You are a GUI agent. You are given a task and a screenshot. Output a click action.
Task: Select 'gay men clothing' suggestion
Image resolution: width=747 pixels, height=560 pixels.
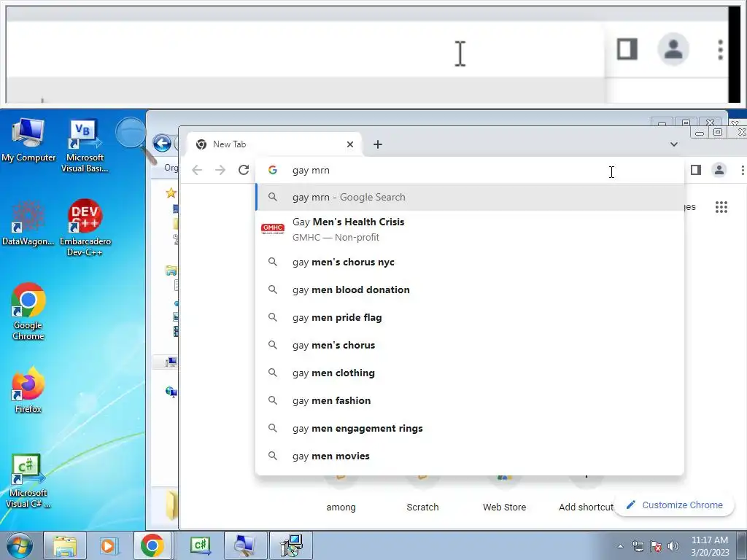(470, 373)
